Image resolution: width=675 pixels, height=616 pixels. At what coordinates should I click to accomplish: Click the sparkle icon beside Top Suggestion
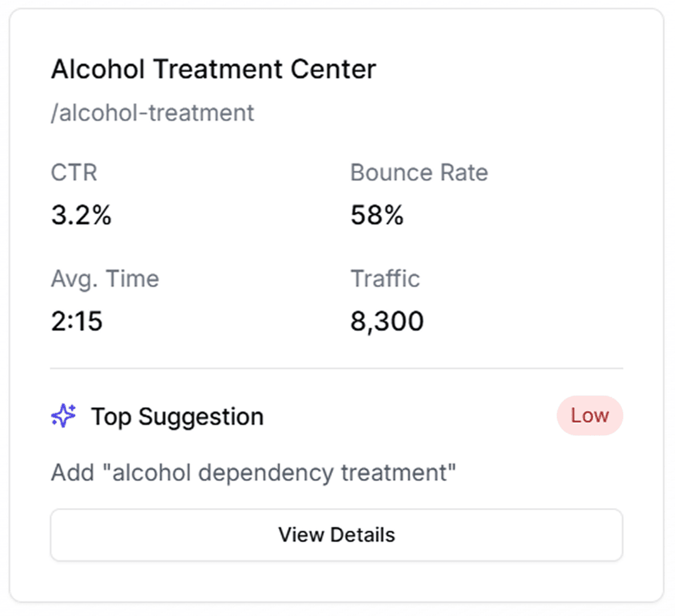coord(63,416)
